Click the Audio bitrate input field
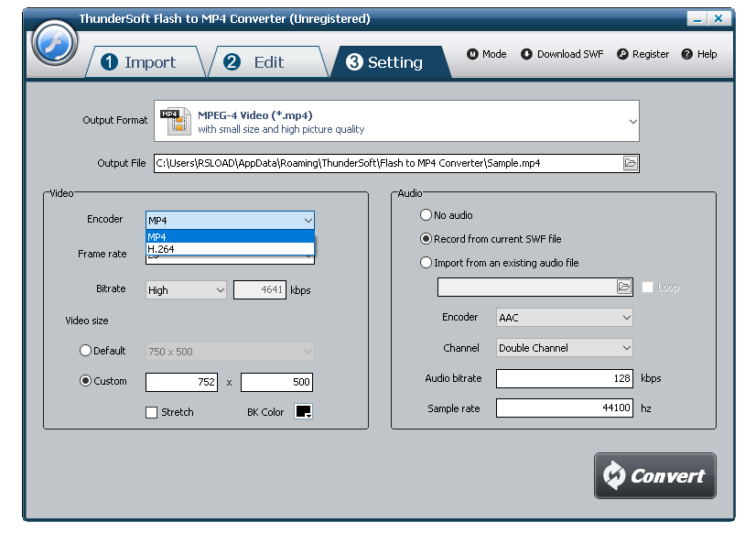The image size is (756, 533). pos(564,378)
